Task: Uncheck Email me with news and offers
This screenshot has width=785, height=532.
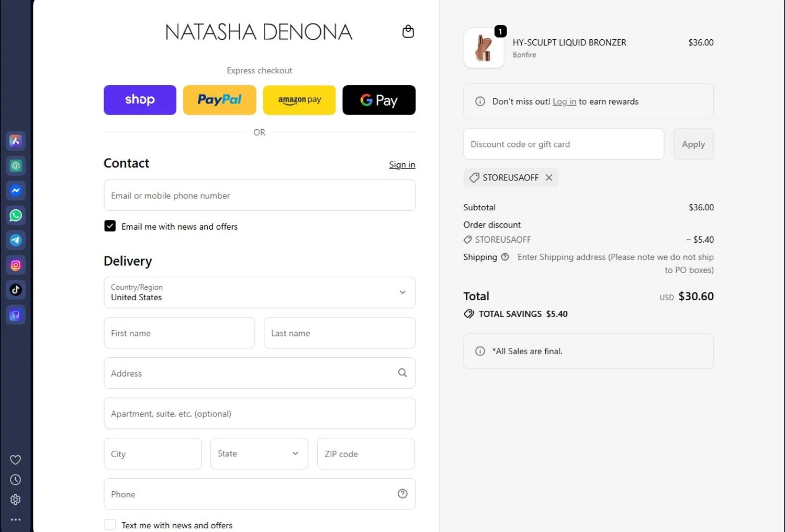Action: coord(110,226)
